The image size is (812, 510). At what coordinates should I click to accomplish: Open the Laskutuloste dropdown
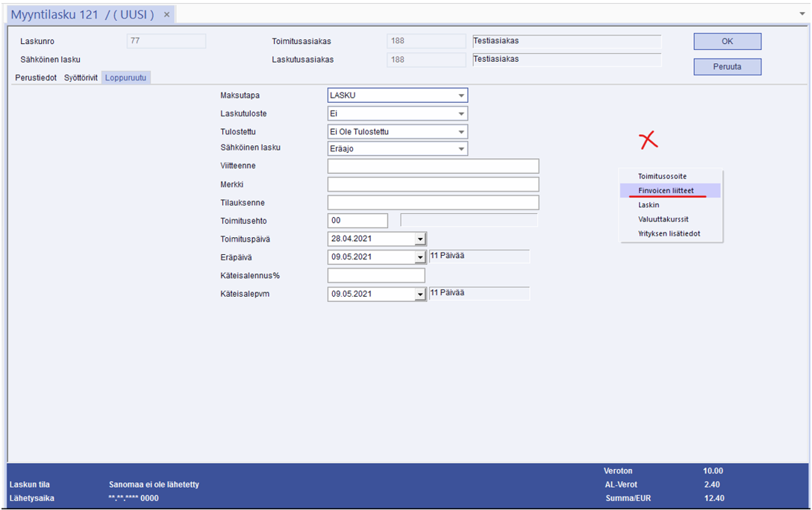coord(461,114)
